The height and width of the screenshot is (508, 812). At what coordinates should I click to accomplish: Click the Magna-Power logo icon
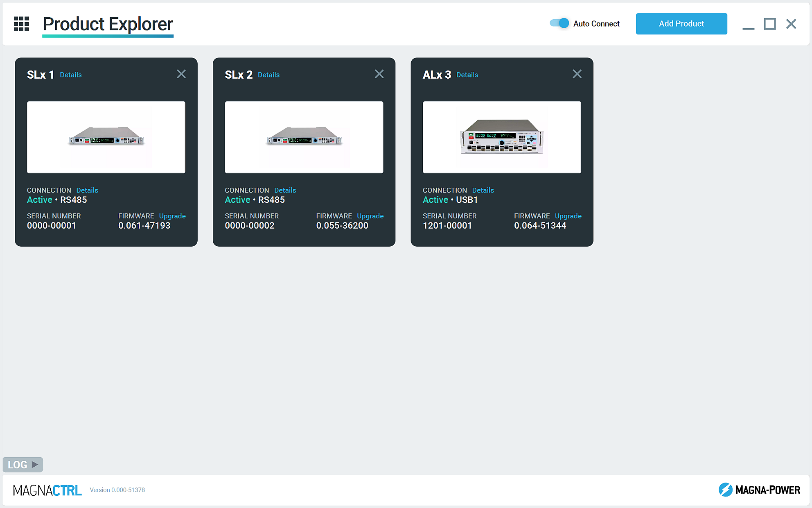(725, 490)
